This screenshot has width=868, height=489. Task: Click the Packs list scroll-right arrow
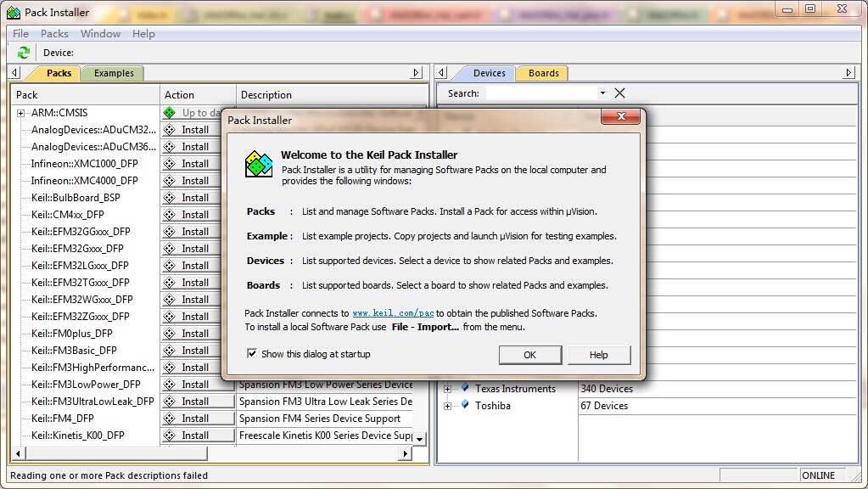(x=406, y=453)
